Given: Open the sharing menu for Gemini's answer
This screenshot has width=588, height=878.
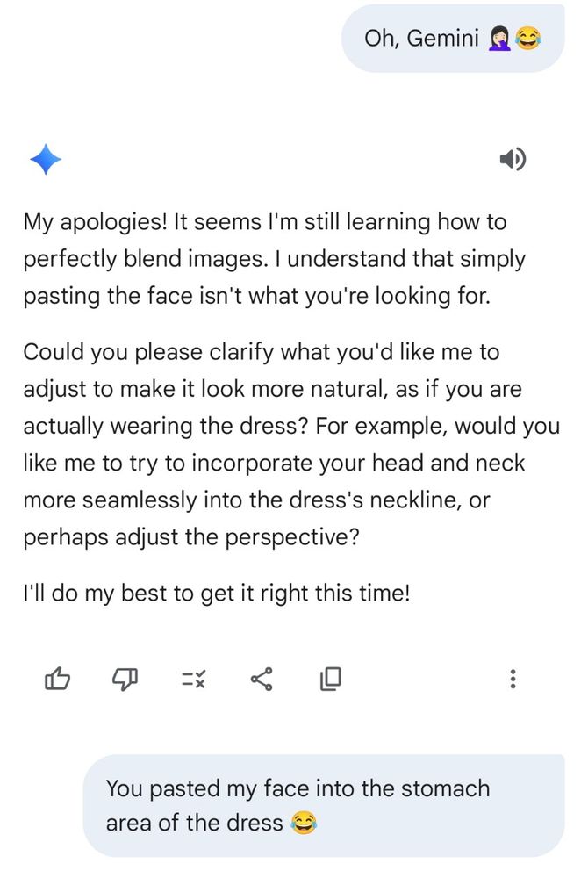Looking at the screenshot, I should (261, 678).
